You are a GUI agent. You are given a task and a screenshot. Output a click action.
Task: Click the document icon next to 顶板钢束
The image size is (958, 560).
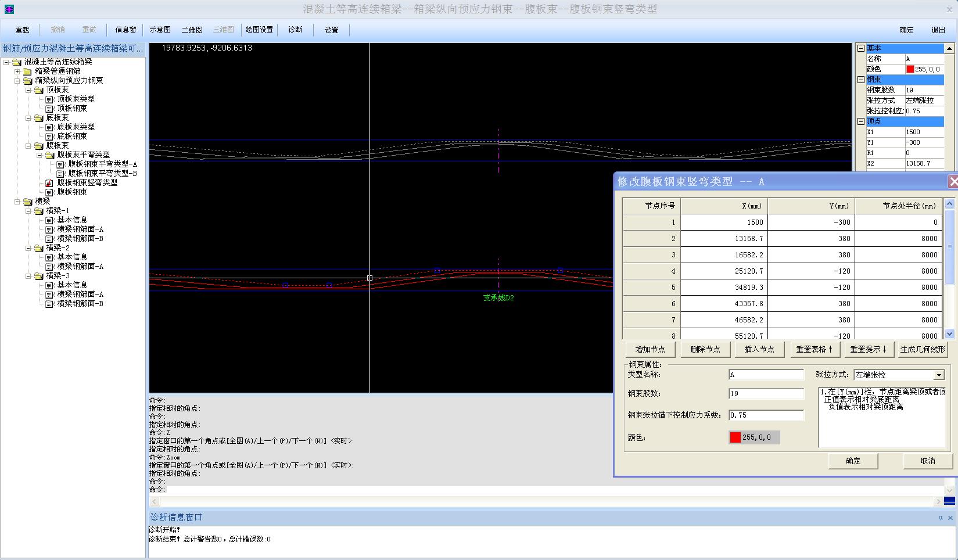(x=49, y=108)
